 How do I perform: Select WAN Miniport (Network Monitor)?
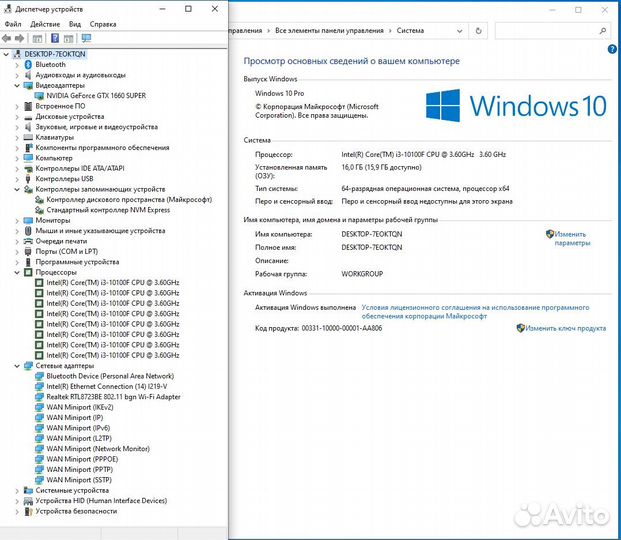click(x=98, y=449)
